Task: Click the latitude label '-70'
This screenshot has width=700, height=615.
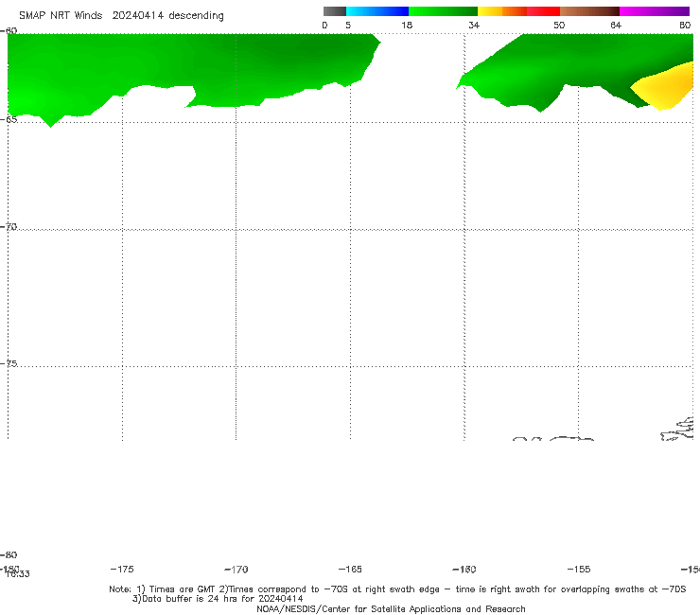Action: point(9,227)
